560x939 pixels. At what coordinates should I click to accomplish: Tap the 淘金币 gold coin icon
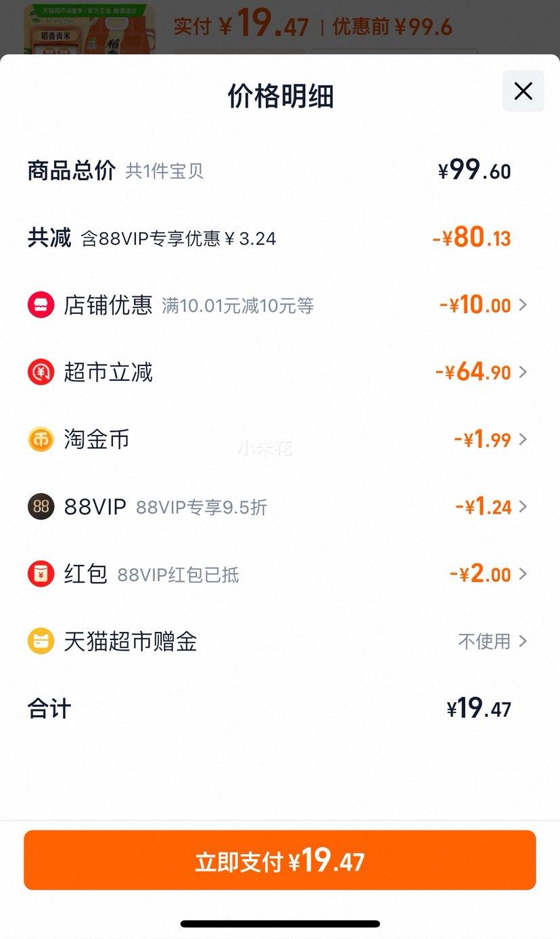[41, 439]
